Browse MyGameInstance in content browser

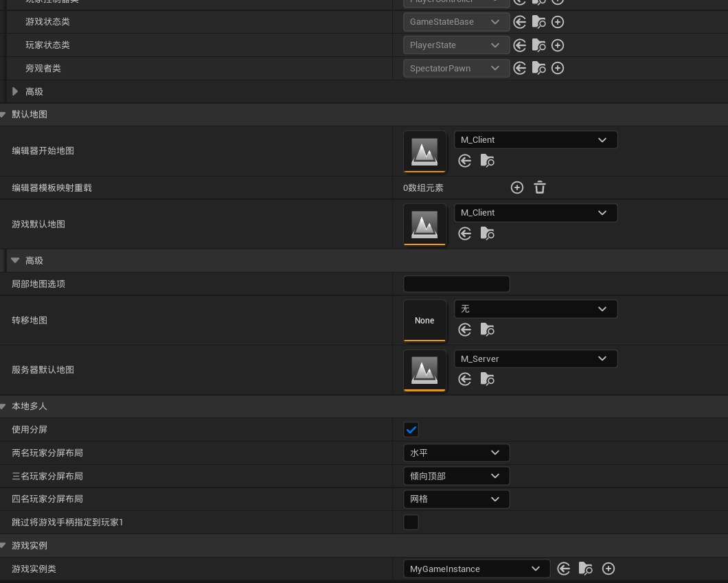click(585, 569)
